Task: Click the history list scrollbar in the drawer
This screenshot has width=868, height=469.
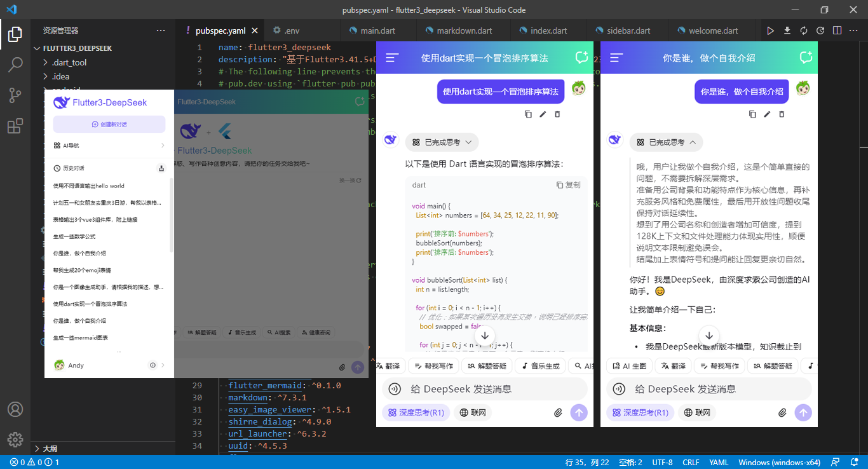Action: click(171, 216)
